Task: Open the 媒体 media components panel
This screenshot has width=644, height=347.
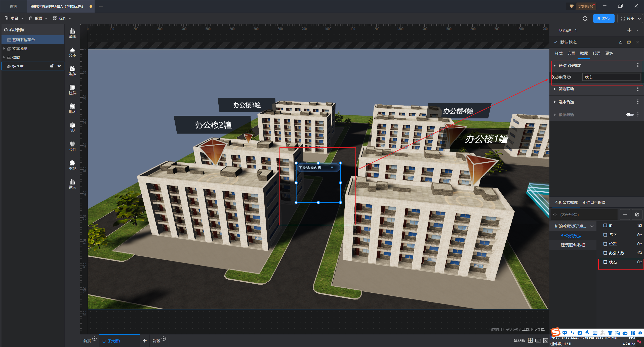Action: [72, 71]
